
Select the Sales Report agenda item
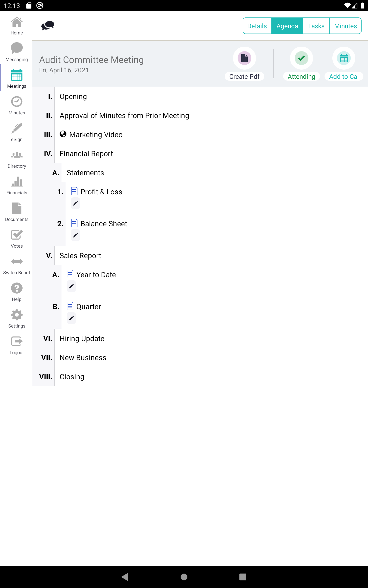[x=80, y=256]
